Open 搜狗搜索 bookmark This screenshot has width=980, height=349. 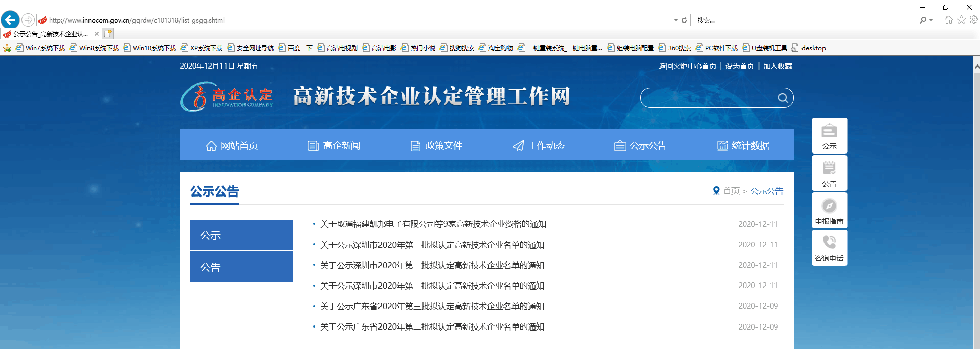[x=457, y=48]
